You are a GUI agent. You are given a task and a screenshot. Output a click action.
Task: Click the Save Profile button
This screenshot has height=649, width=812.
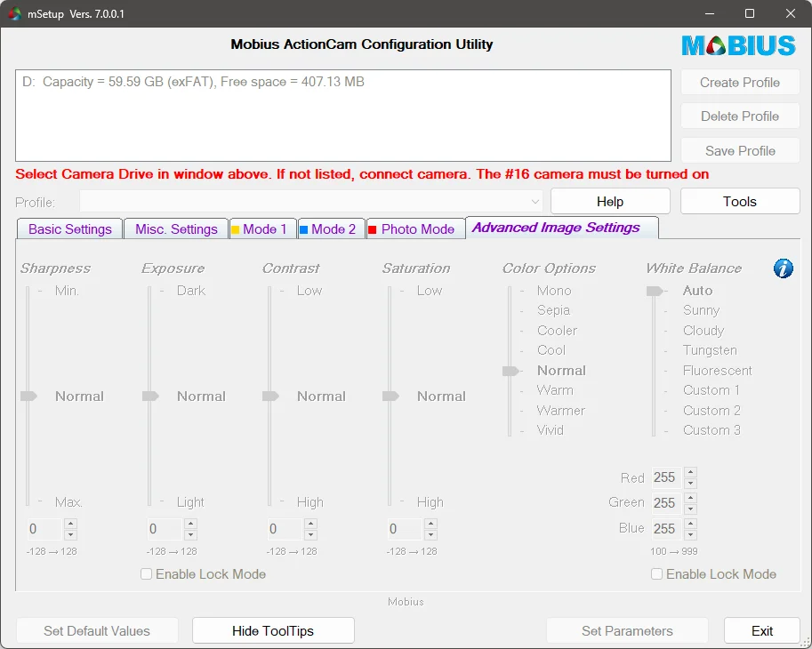coord(740,150)
